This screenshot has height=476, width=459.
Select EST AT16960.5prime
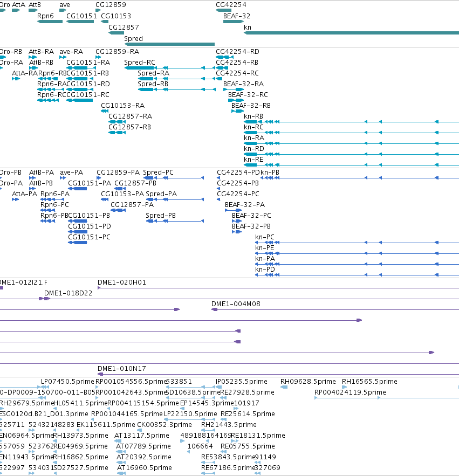pyautogui.click(x=145, y=468)
